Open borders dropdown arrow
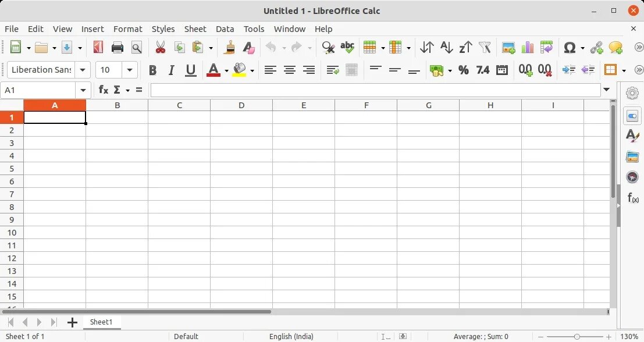This screenshot has width=644, height=342. pyautogui.click(x=624, y=70)
